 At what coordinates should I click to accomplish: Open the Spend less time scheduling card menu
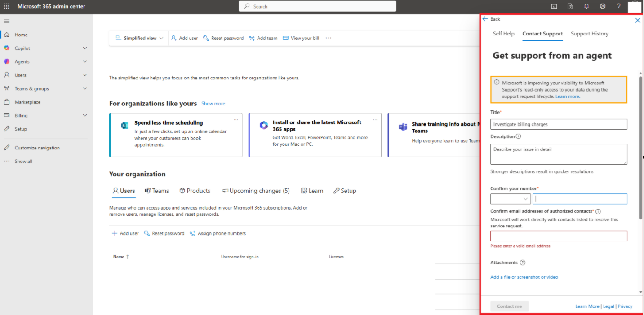tap(236, 120)
